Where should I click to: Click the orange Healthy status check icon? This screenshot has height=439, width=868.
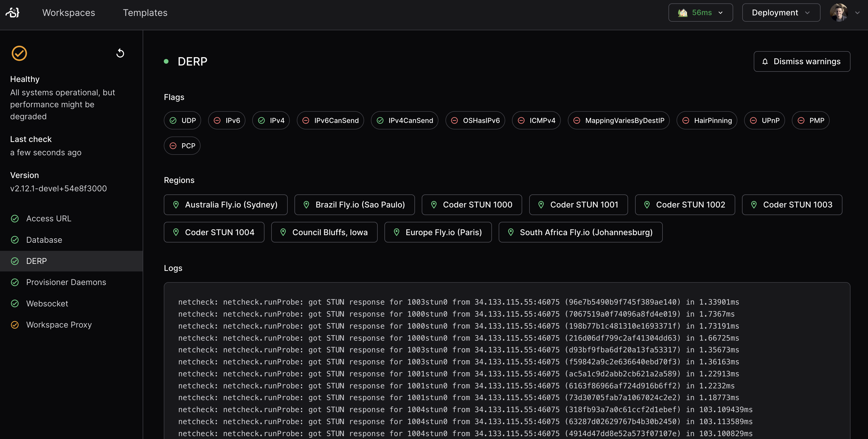(x=19, y=53)
